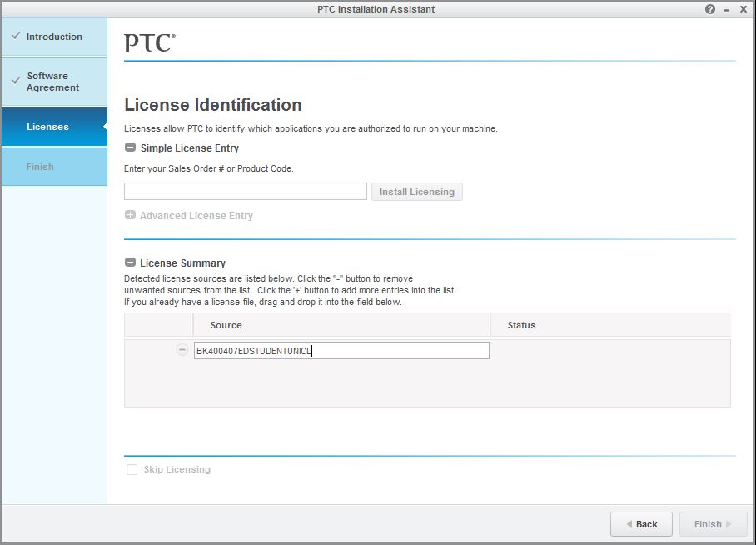Click the PTC logo

(150, 42)
